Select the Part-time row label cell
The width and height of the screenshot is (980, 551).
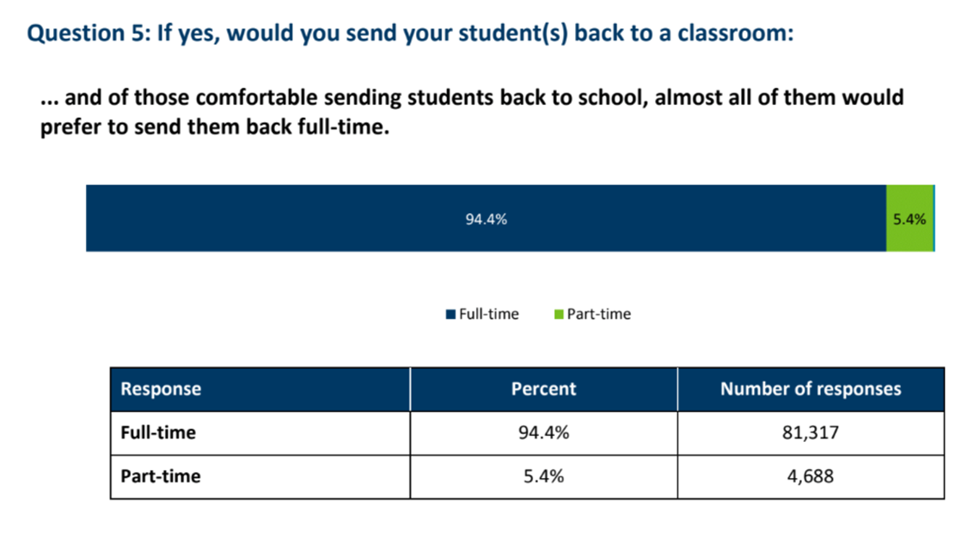point(260,477)
